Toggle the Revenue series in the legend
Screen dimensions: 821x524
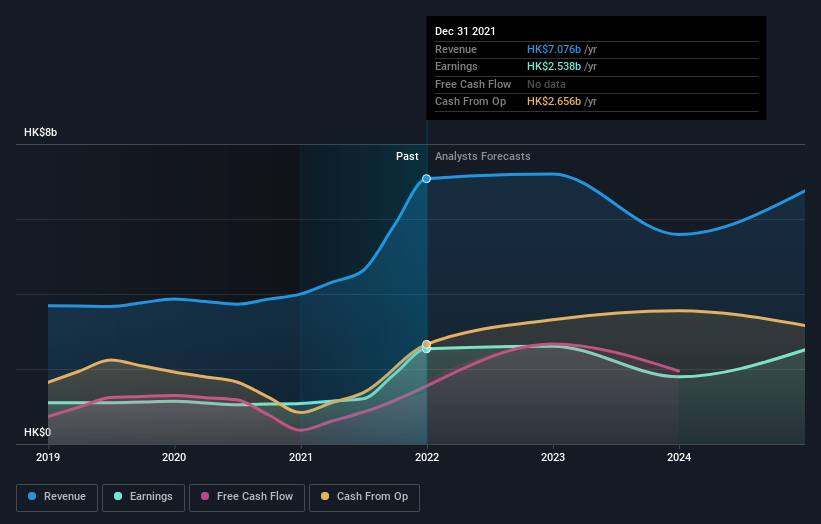pos(57,497)
